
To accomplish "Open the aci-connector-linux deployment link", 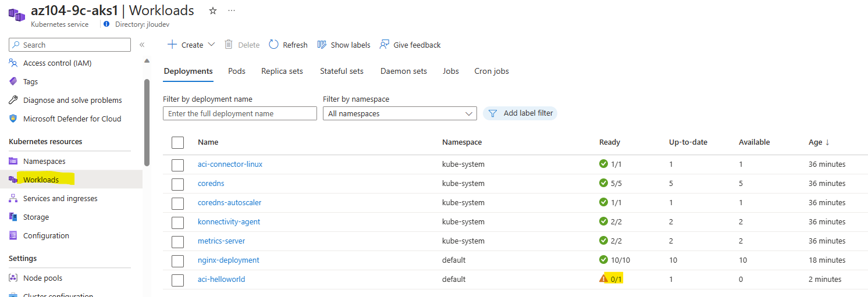I will point(230,164).
